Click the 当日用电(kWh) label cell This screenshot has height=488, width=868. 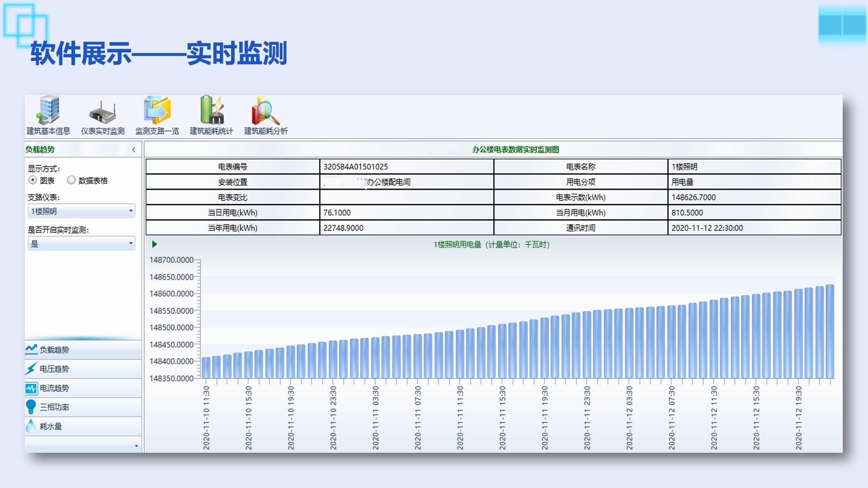[x=233, y=212]
